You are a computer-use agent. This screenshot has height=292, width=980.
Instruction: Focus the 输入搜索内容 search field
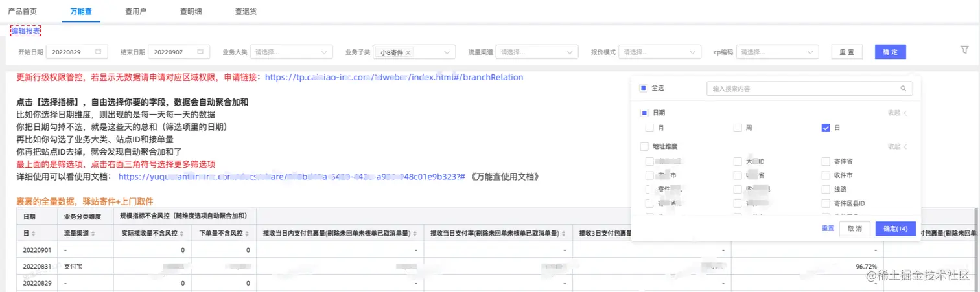pos(809,89)
